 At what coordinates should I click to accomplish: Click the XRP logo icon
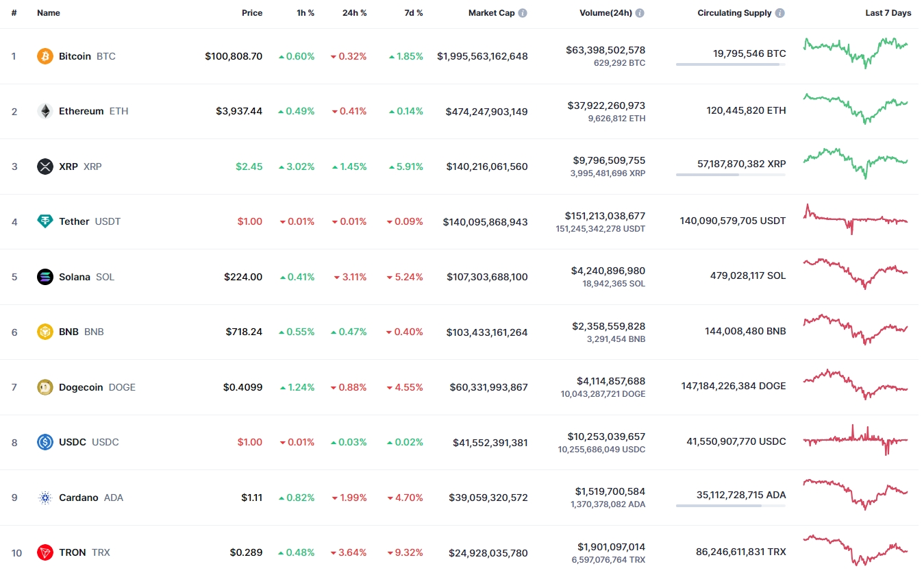click(x=45, y=167)
